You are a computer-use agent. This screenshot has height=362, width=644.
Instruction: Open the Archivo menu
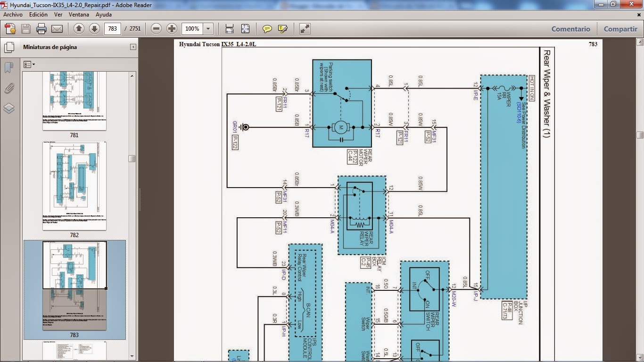coord(13,15)
